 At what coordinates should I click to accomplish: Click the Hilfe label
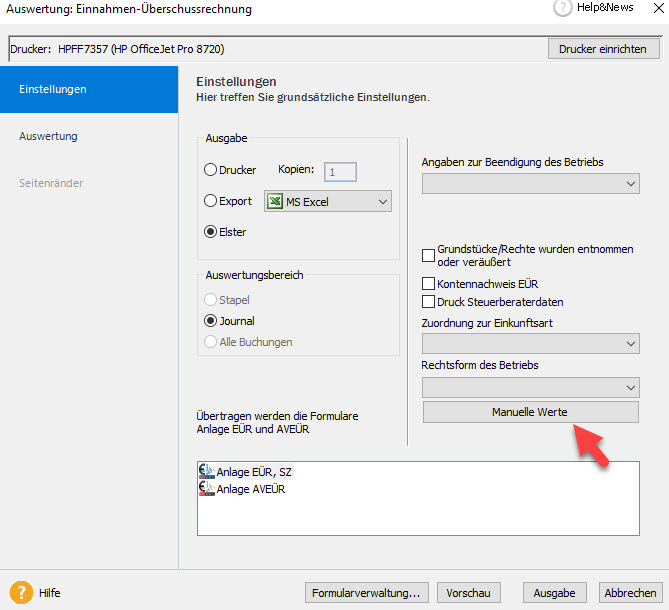tap(49, 593)
